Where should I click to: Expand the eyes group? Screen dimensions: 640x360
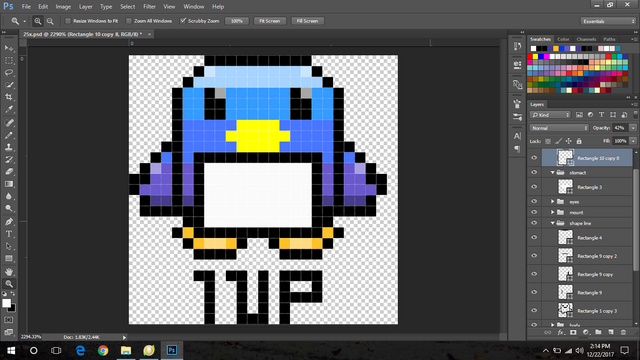coord(553,202)
